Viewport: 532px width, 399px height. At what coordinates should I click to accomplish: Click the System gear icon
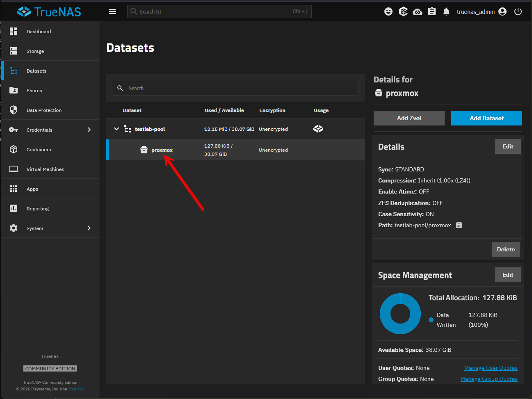[14, 228]
